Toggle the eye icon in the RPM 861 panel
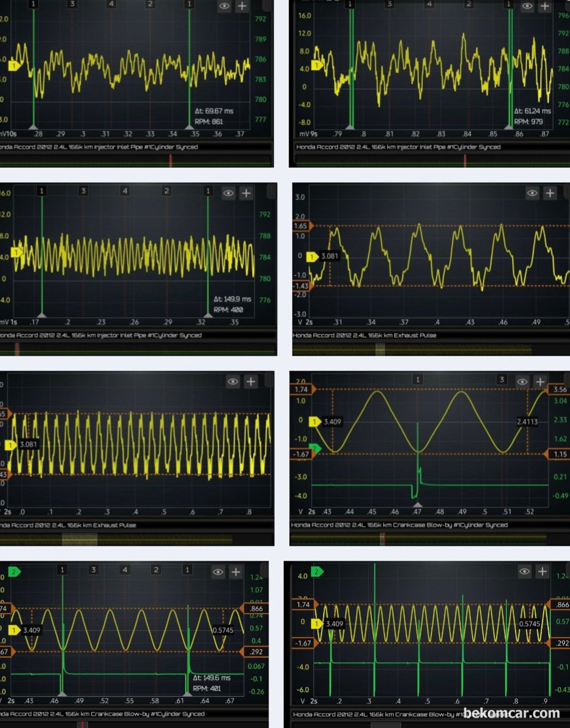This screenshot has width=570, height=728. [224, 6]
